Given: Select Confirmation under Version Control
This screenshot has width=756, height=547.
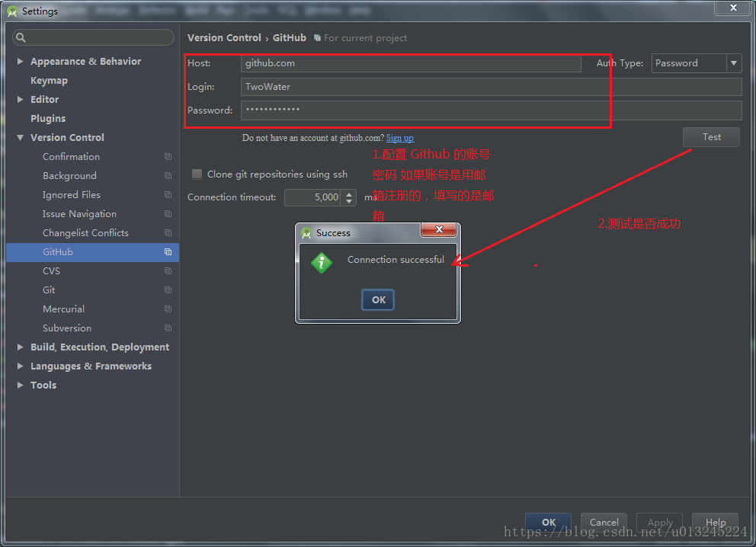Looking at the screenshot, I should coord(71,157).
